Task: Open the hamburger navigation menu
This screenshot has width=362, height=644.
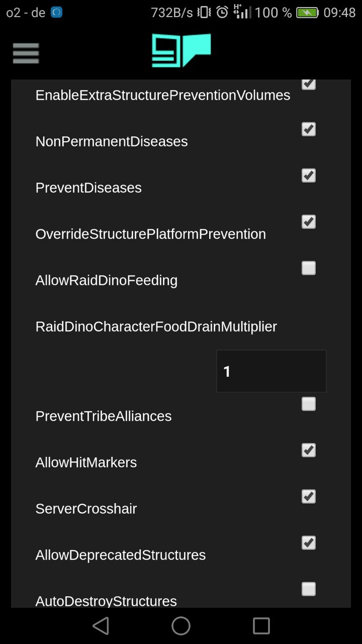Action: [26, 53]
